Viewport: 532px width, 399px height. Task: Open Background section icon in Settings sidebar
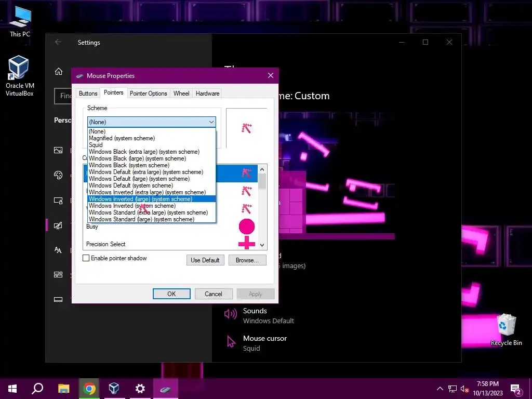(58, 150)
